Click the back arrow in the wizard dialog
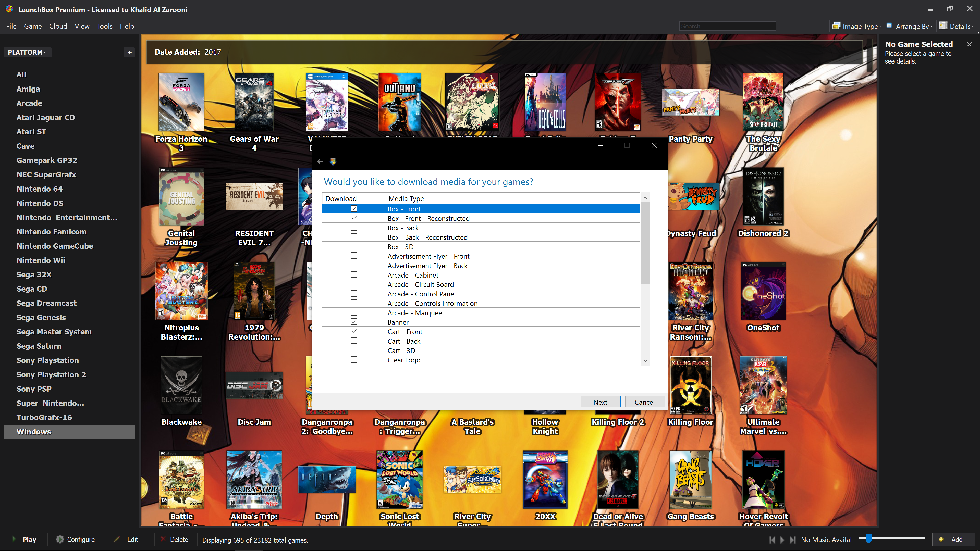This screenshot has height=551, width=980. click(320, 162)
